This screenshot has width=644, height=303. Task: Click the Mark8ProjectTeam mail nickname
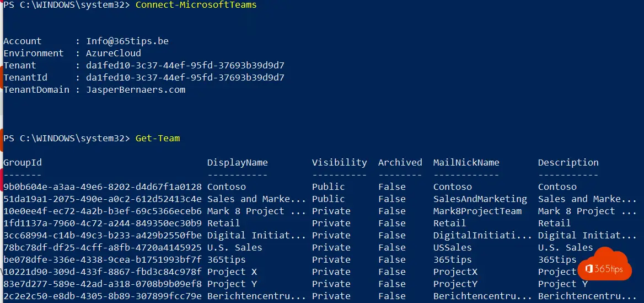(x=477, y=211)
